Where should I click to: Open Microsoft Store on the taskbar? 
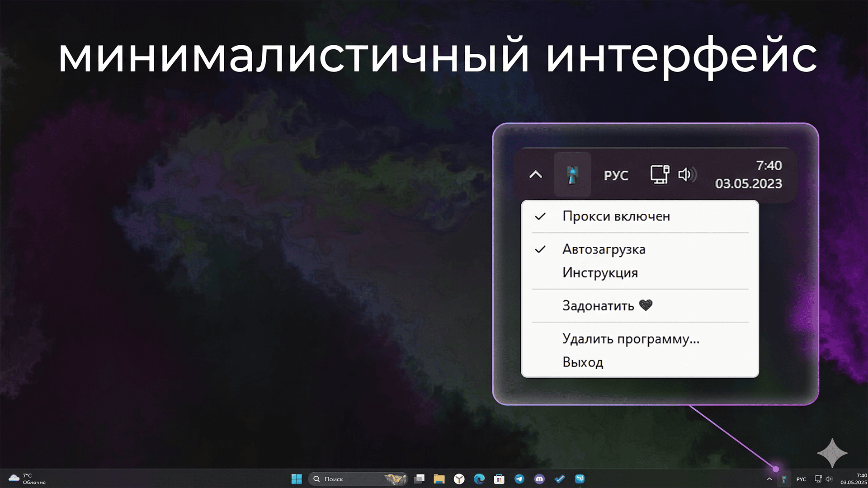(499, 479)
